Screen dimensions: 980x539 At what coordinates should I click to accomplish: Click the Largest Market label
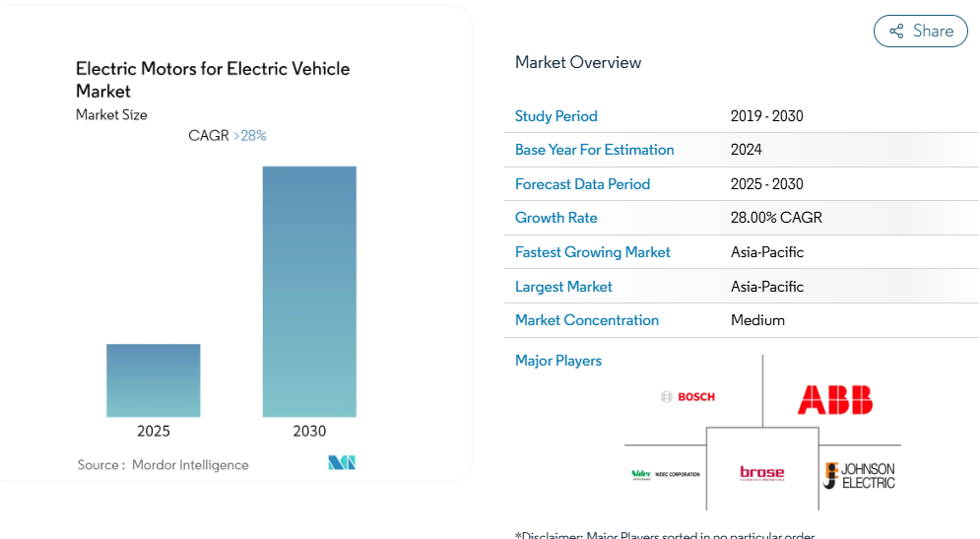(563, 287)
